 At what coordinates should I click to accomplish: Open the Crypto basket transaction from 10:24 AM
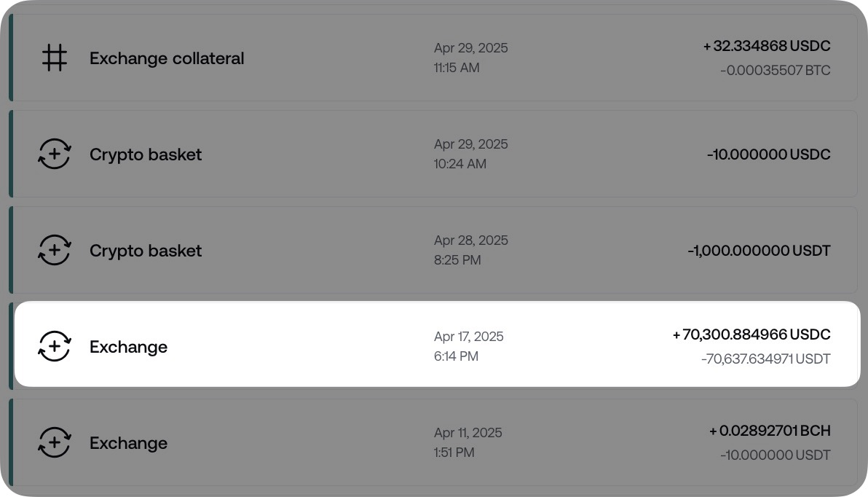pyautogui.click(x=146, y=154)
